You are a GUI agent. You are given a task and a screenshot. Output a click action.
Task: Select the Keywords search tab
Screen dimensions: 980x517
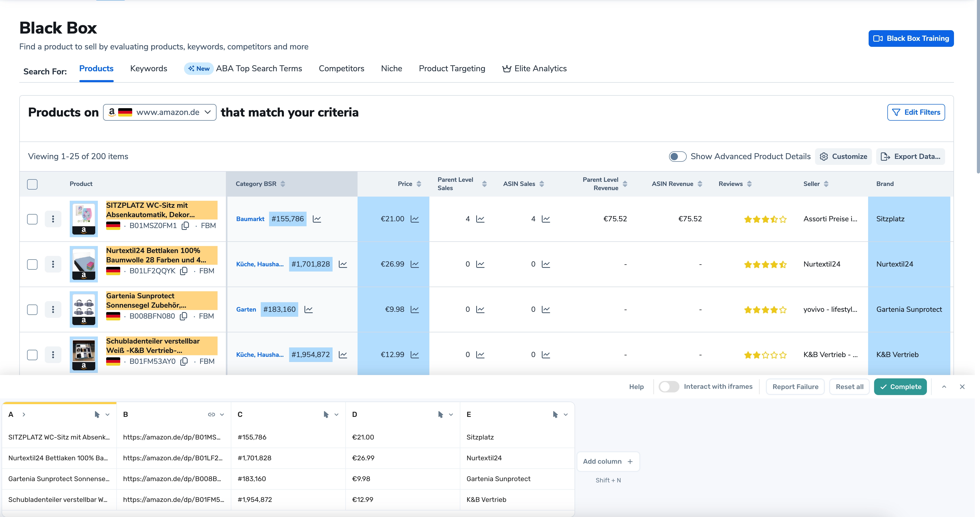[148, 68]
